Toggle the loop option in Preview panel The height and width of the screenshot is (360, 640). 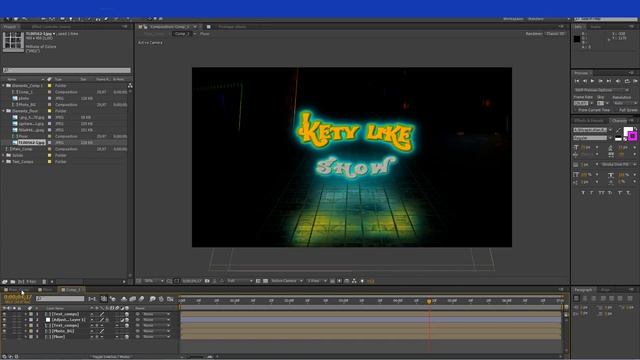pyautogui.click(x=627, y=81)
